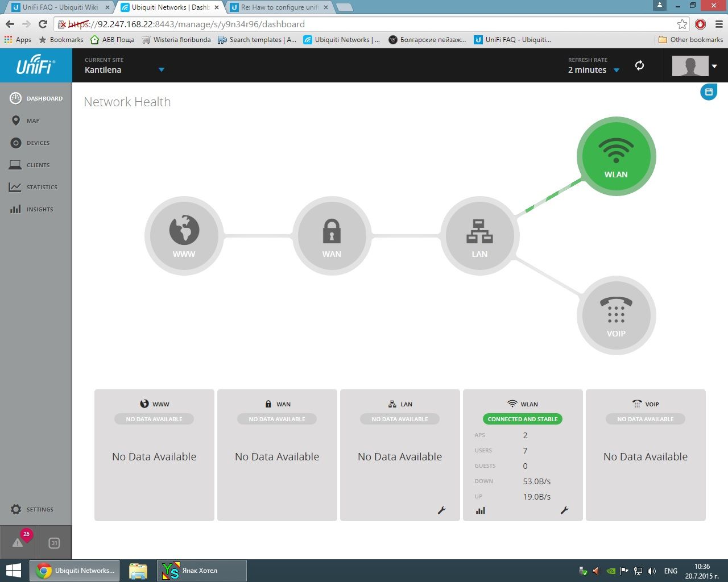Open the Clients section
Screen dimensions: 728x582
30,165
